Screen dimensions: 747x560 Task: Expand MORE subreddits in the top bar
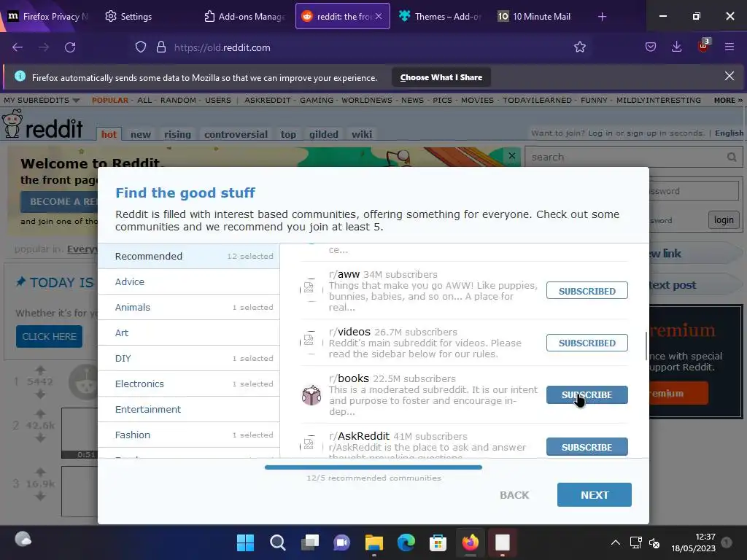[x=728, y=100]
